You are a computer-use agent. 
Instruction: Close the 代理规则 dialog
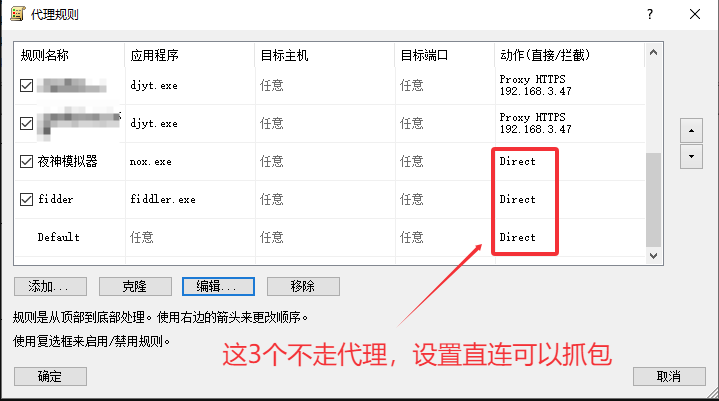[695, 14]
